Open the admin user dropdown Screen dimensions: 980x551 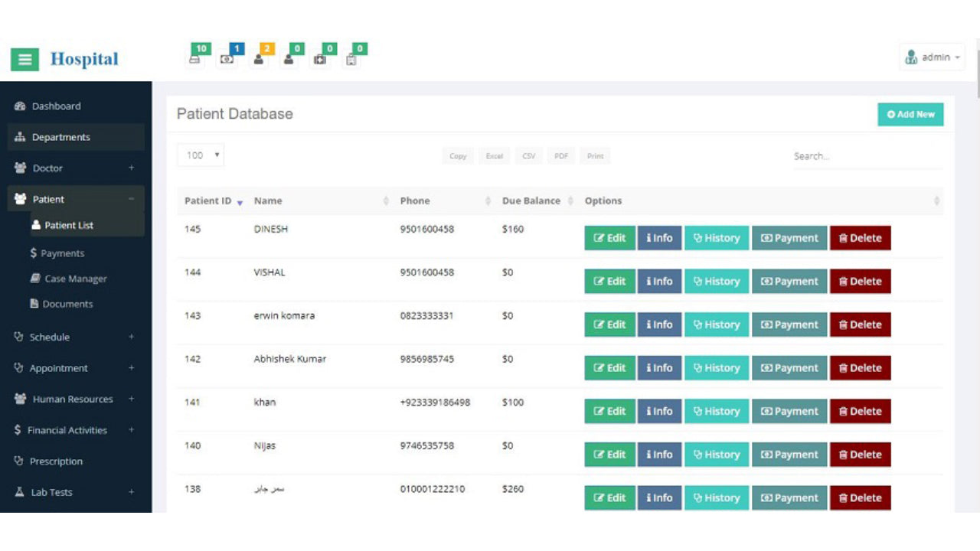coord(932,57)
